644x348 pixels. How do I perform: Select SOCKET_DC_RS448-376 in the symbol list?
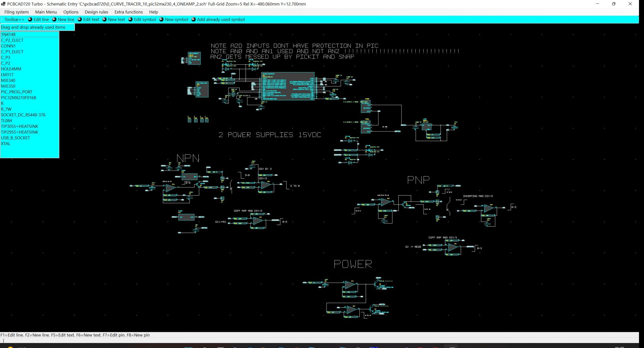tap(30, 115)
